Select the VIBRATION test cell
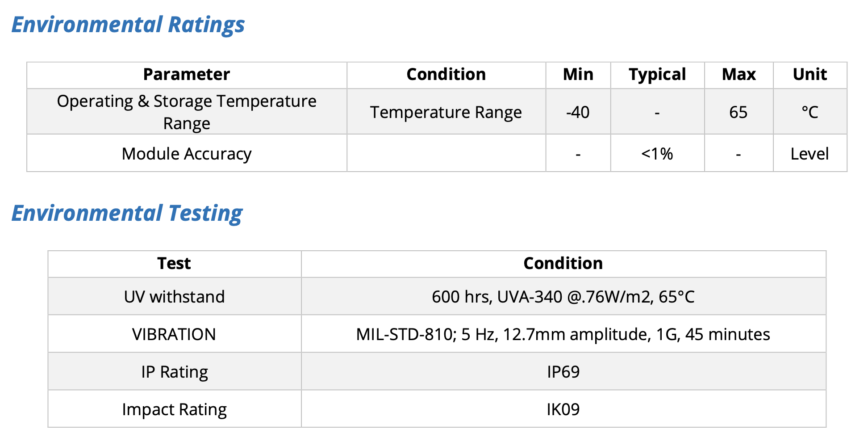Screen dimensions: 868x446 coord(174,334)
